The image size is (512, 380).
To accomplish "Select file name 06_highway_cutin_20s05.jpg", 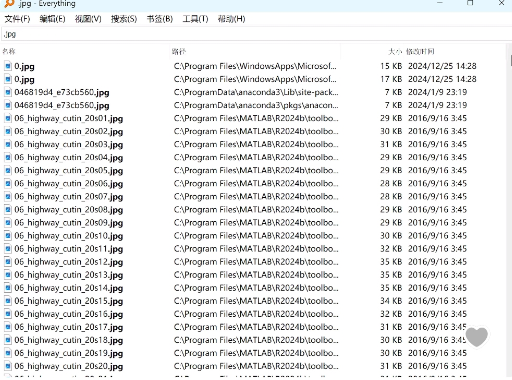I will [x=69, y=171].
